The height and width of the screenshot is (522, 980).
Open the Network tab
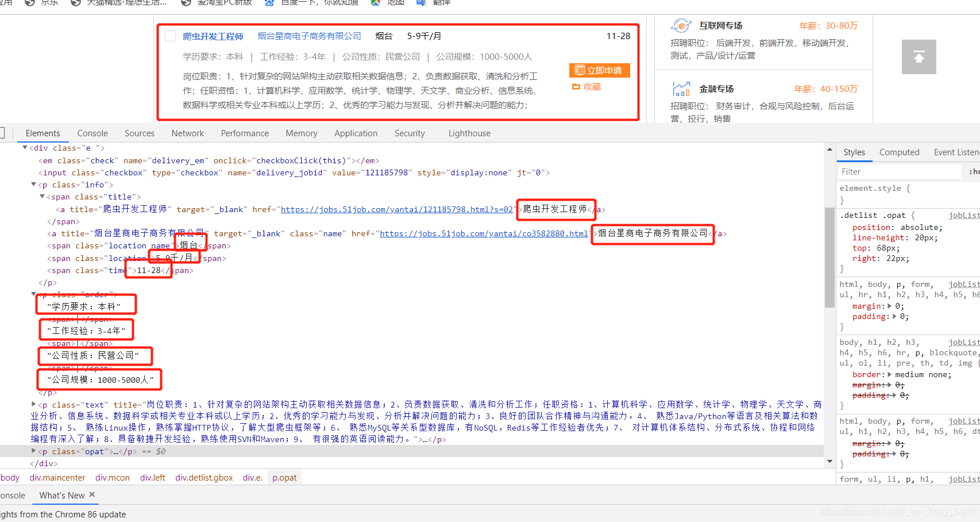coord(188,133)
